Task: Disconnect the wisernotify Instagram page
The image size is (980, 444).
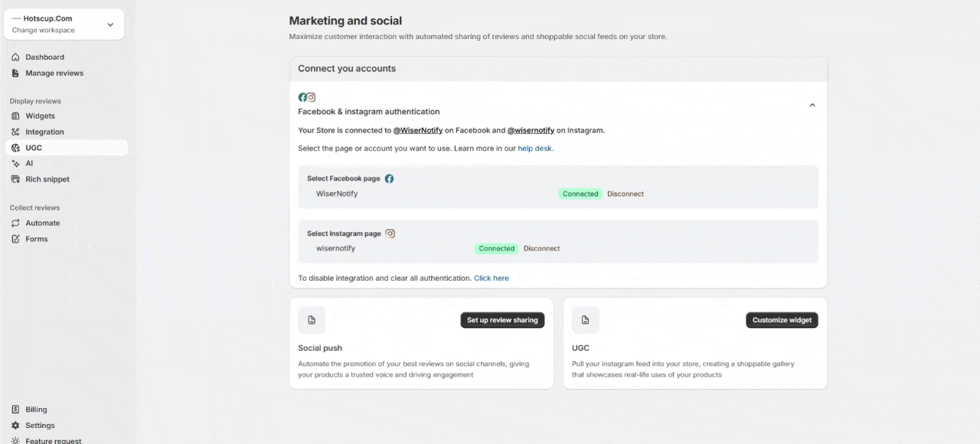Action: coord(541,249)
